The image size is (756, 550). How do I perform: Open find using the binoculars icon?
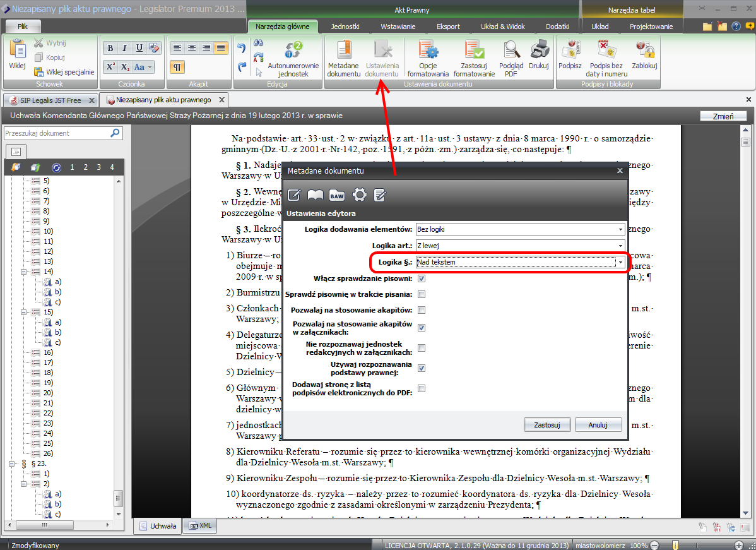coord(259,44)
